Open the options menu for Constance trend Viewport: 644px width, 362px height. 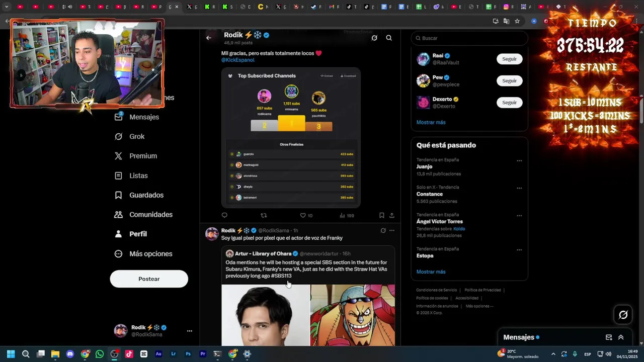coord(519,188)
